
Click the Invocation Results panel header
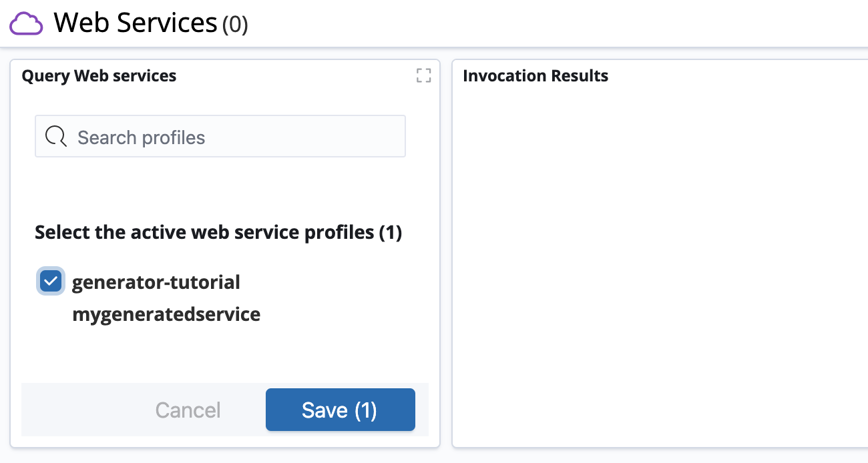(x=535, y=75)
